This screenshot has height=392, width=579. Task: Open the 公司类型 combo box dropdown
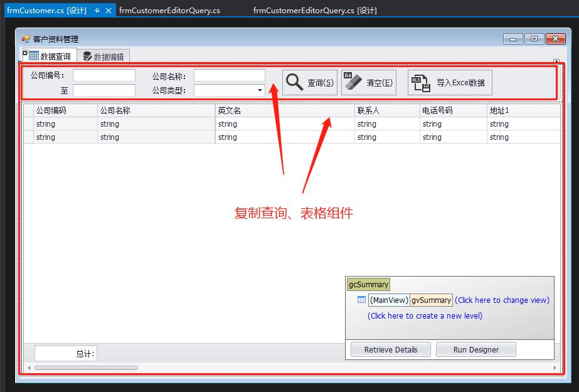(x=260, y=90)
